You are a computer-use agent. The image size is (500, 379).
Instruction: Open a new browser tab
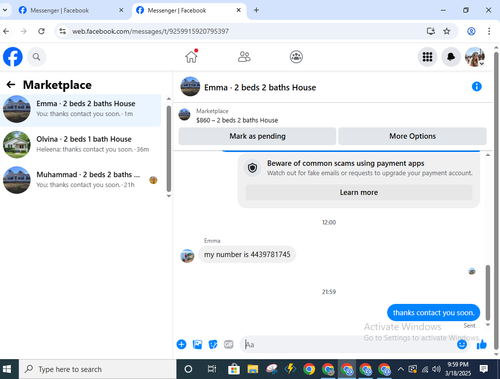tap(256, 10)
